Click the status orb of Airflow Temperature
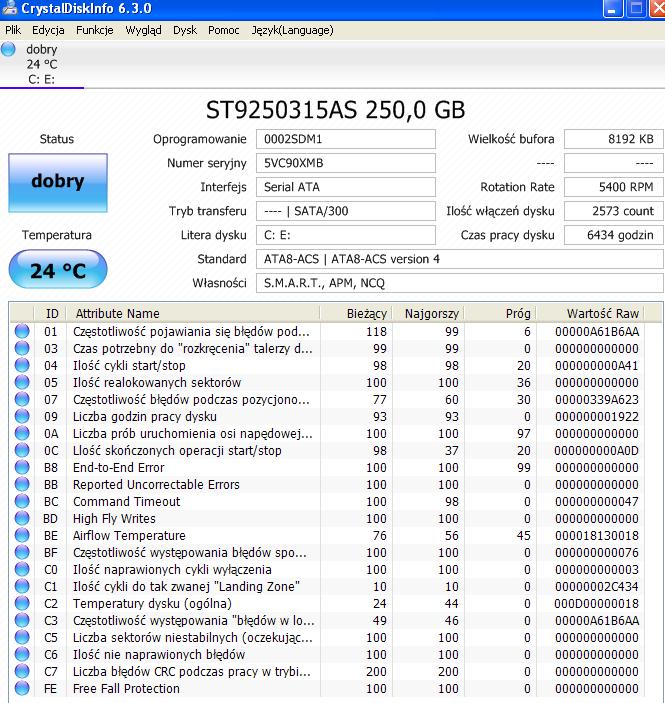The image size is (665, 703). (x=22, y=535)
